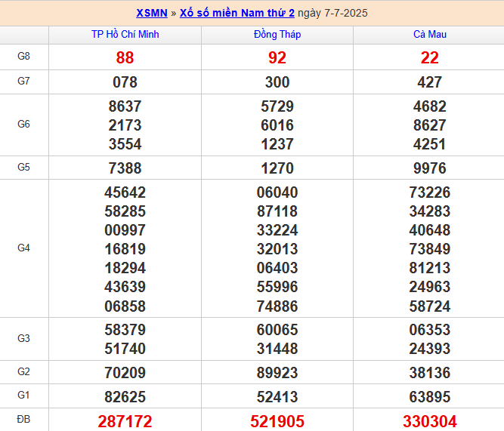Image resolution: width=504 pixels, height=431 pixels.
Task: Click the G7 number 427
Action: point(430,82)
